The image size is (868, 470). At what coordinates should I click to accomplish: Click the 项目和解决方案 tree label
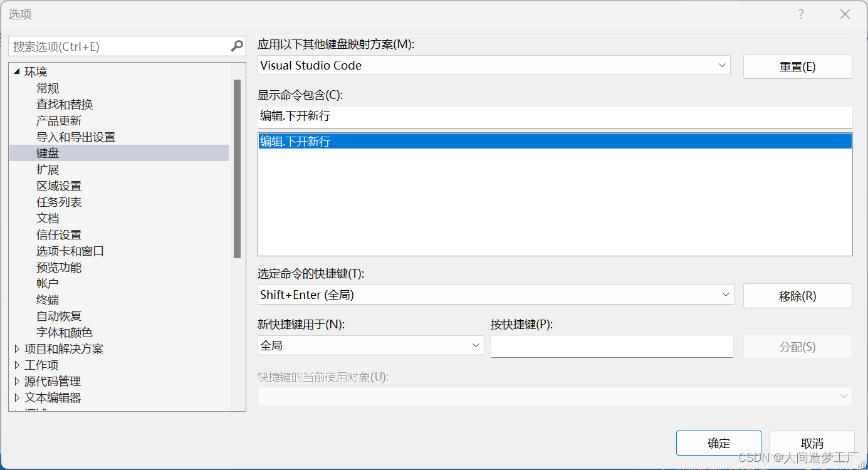(64, 349)
